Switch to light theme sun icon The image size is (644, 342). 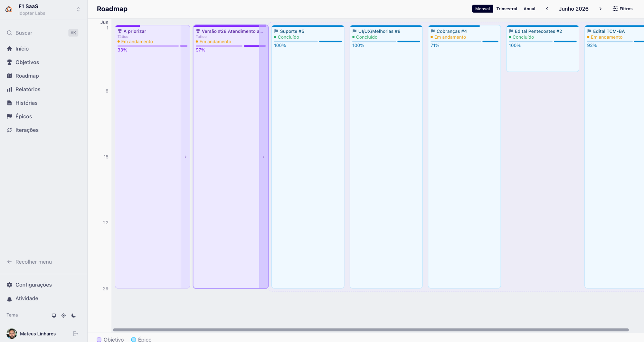pos(64,316)
